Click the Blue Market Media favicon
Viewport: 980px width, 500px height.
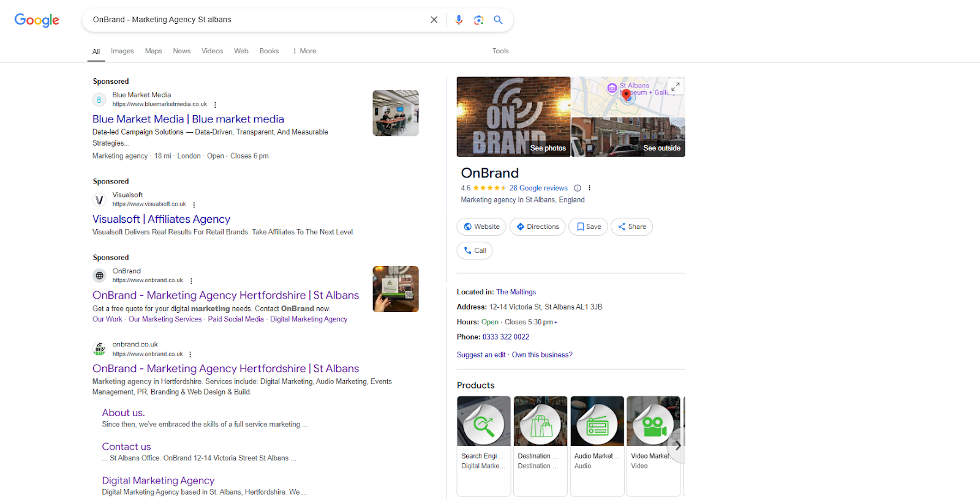99,99
